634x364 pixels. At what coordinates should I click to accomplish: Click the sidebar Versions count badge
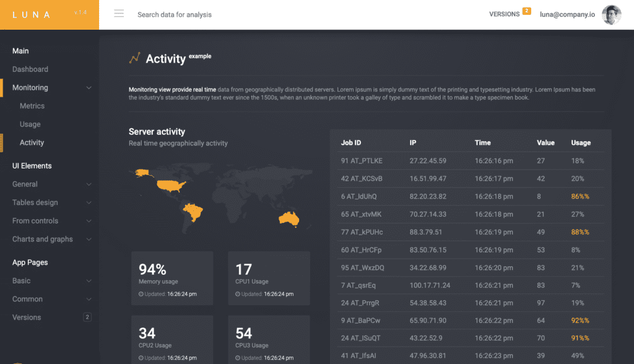(x=87, y=317)
